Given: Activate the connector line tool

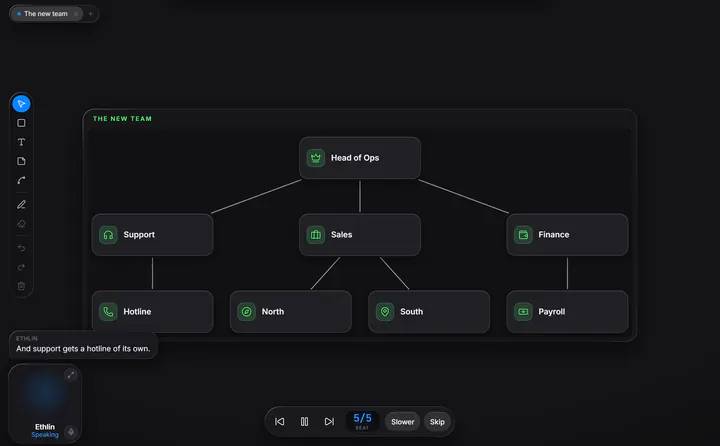Looking at the screenshot, I should tap(21, 181).
